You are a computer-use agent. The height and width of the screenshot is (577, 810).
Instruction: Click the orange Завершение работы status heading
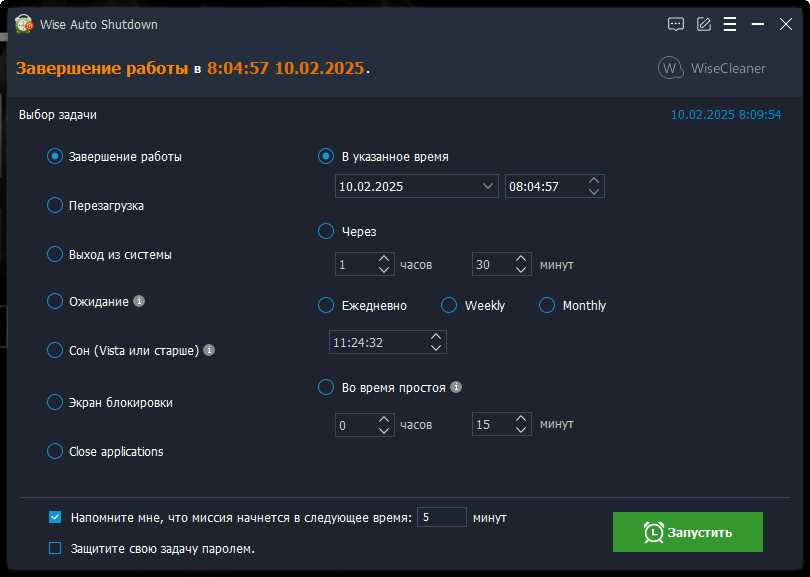[x=102, y=68]
